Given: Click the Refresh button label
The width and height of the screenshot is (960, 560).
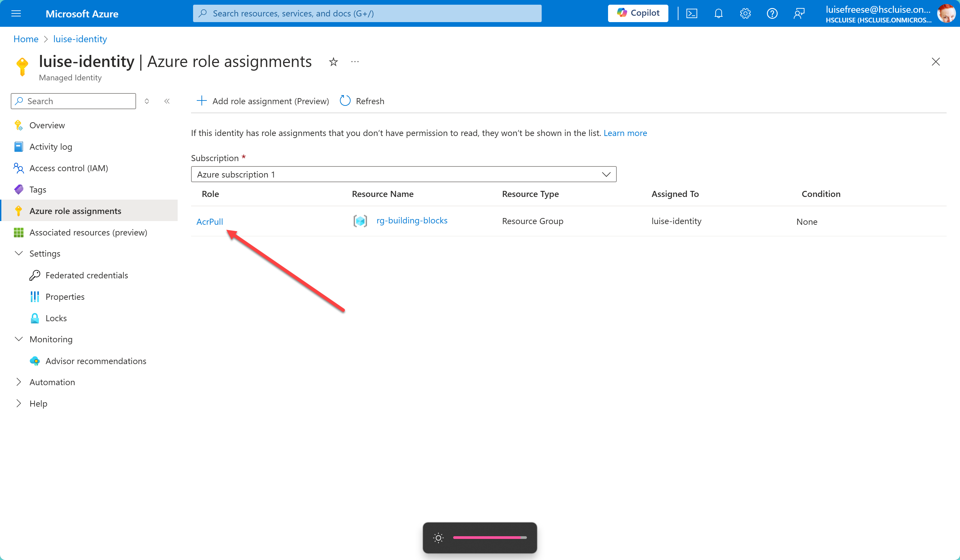Looking at the screenshot, I should pos(370,101).
